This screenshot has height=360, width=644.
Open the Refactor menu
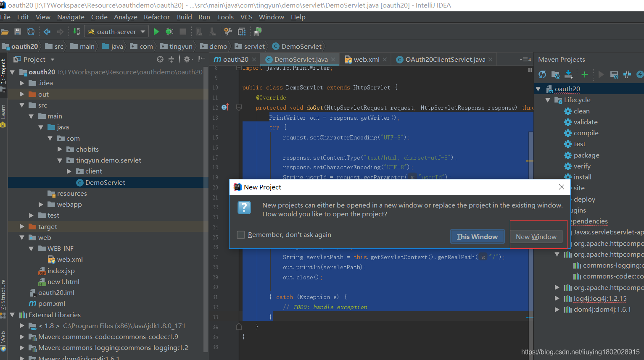click(157, 17)
